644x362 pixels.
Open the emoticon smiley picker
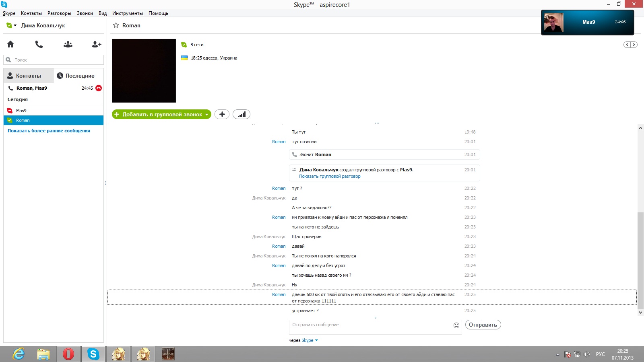pyautogui.click(x=456, y=325)
